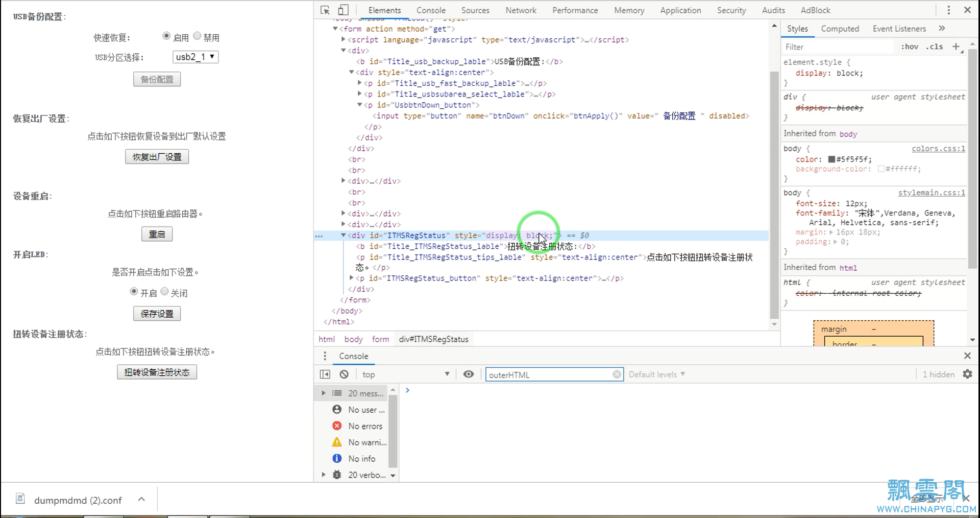Select the No warnings filter
The image size is (980, 518).
359,442
